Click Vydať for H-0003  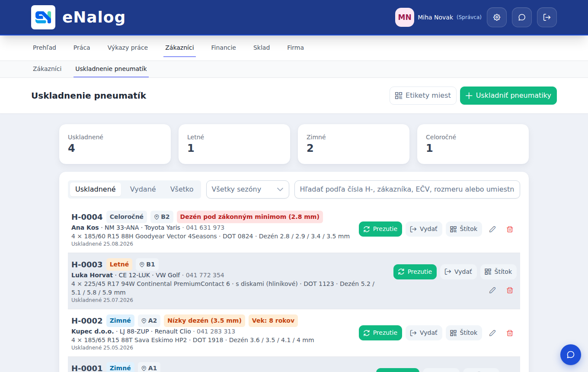(458, 272)
